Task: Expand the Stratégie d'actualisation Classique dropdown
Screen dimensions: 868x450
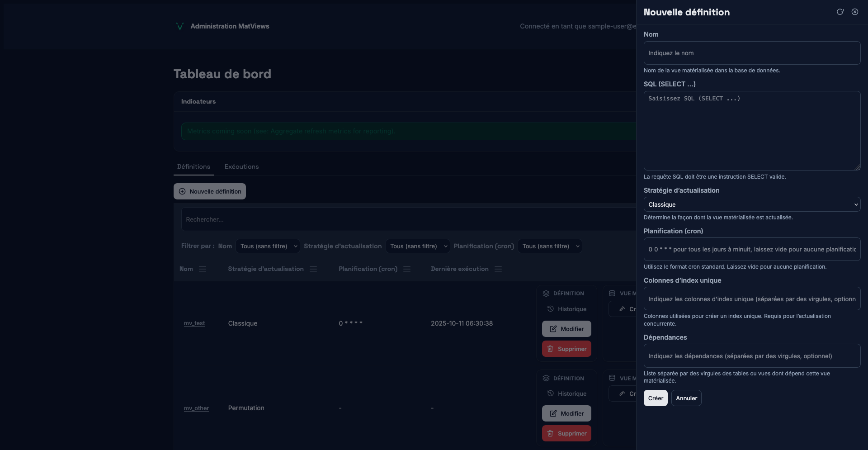Action: click(751, 204)
